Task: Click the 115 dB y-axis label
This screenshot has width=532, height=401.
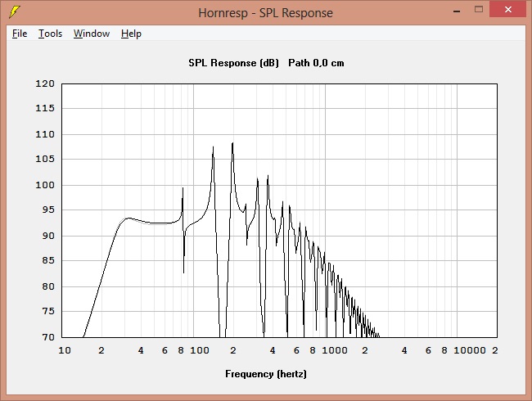Action: [x=45, y=108]
